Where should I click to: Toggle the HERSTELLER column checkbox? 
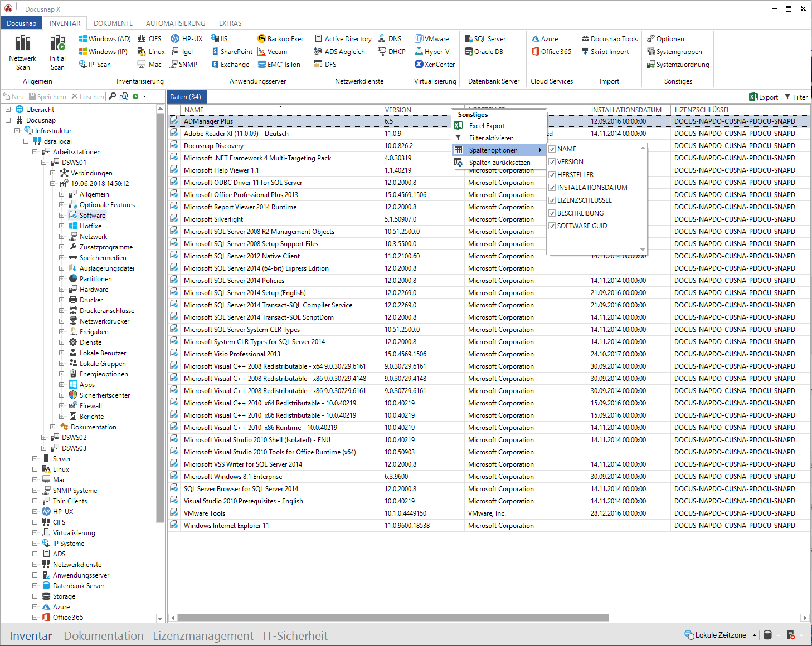pos(552,175)
